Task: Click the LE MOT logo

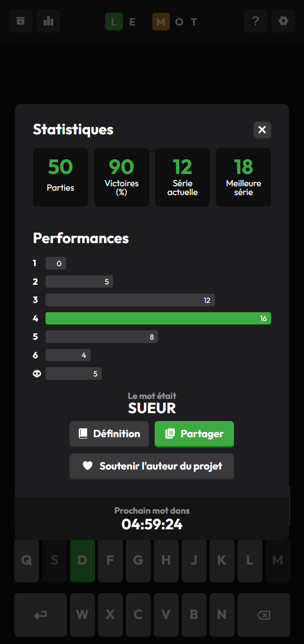Action: pos(152,21)
